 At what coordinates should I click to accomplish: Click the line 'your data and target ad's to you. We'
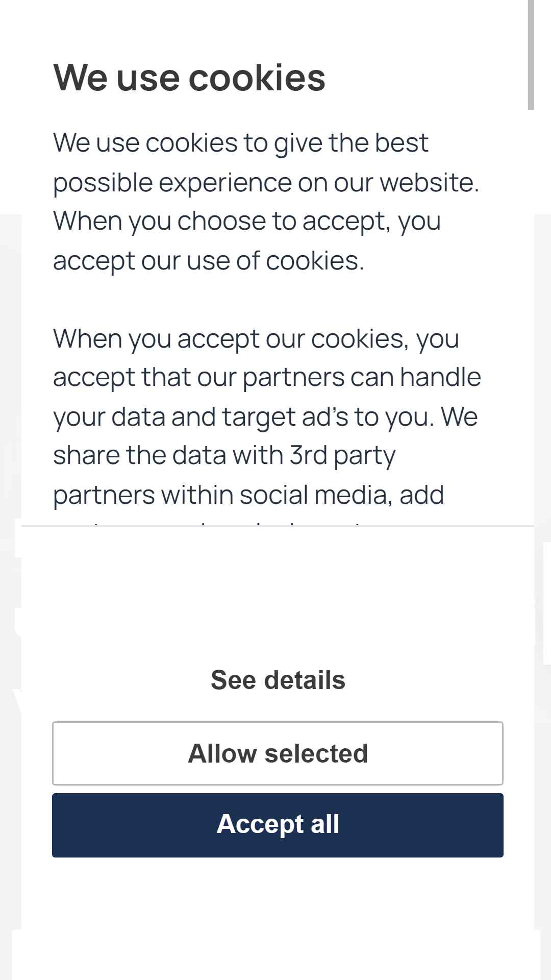[x=265, y=417]
